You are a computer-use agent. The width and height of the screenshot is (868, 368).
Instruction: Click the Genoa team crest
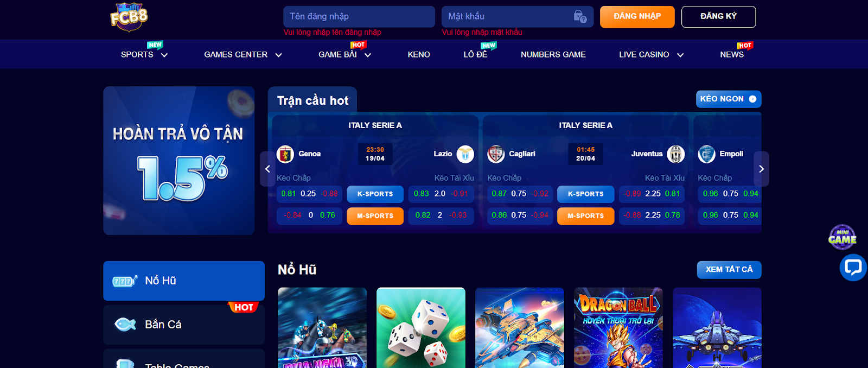point(285,154)
